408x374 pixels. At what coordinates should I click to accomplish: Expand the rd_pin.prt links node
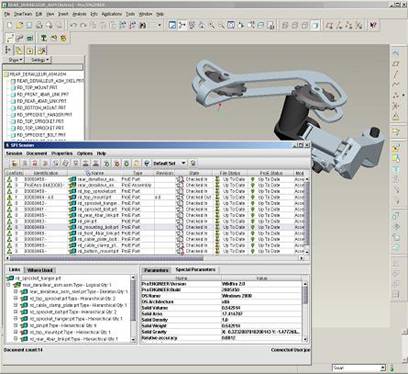pyautogui.click(x=15, y=325)
